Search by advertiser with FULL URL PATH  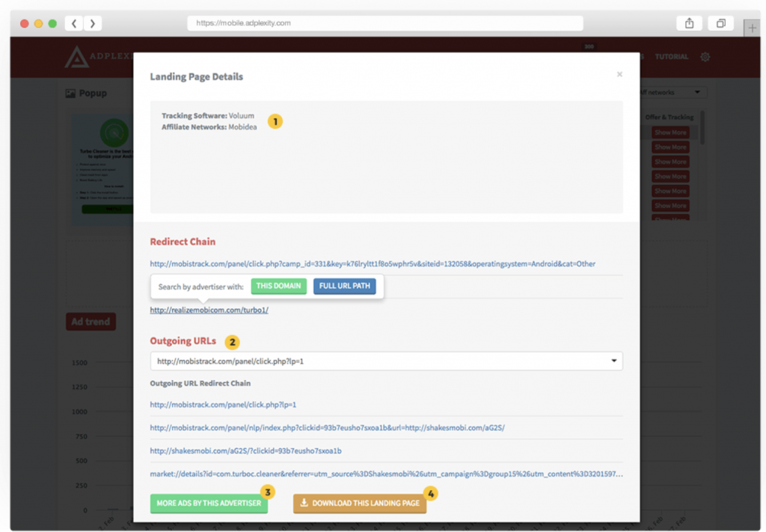344,287
